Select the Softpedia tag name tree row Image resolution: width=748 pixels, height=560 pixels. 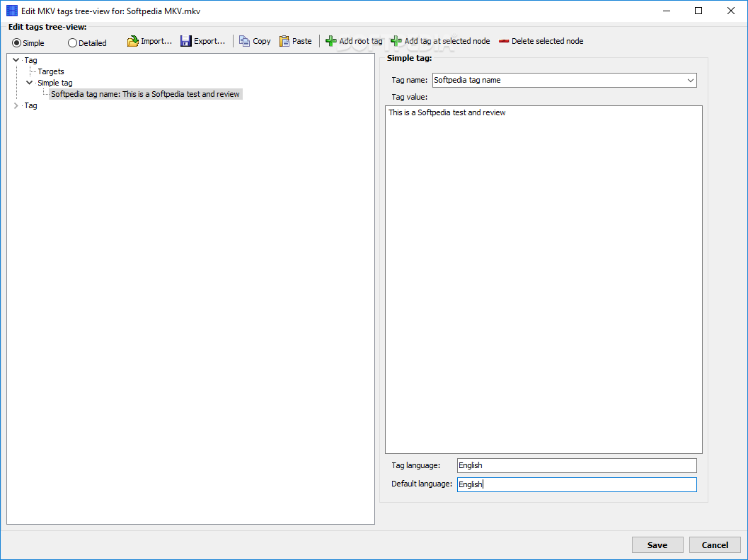146,94
